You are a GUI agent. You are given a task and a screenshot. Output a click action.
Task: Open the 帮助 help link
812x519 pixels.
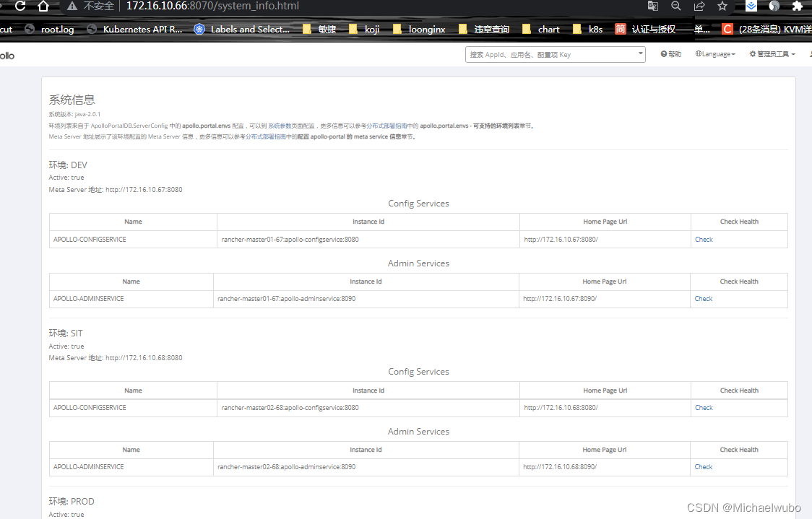click(x=671, y=54)
